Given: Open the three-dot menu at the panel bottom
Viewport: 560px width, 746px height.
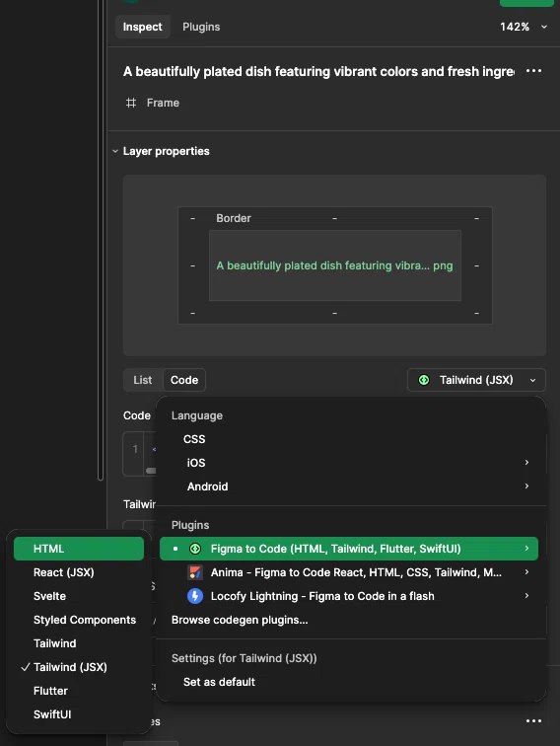Looking at the screenshot, I should tap(533, 720).
